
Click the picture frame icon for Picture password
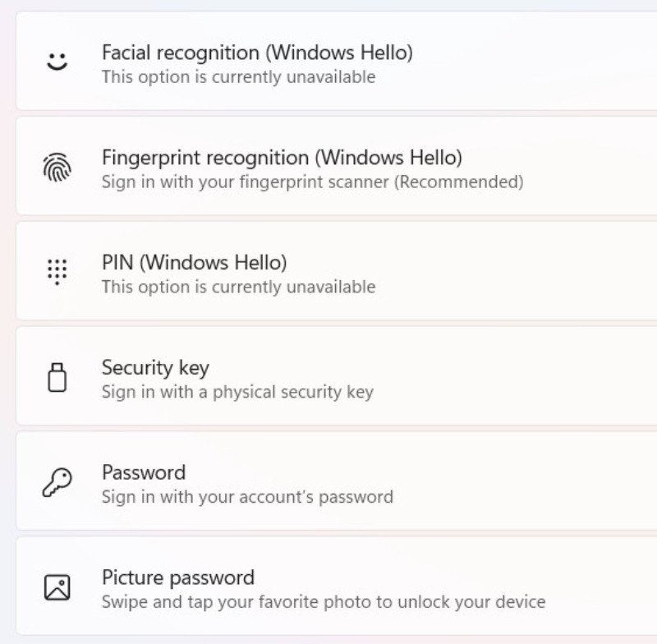click(56, 586)
